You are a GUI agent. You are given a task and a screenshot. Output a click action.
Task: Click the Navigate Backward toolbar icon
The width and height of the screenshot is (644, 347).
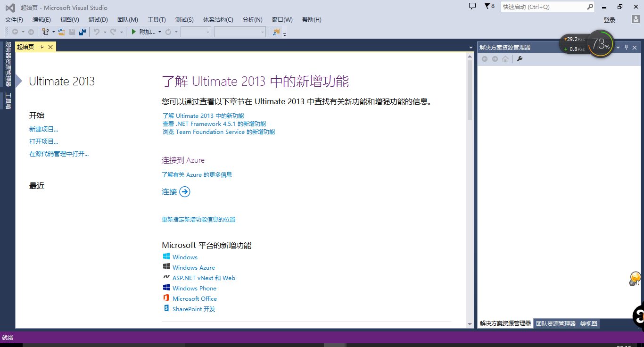coord(15,32)
